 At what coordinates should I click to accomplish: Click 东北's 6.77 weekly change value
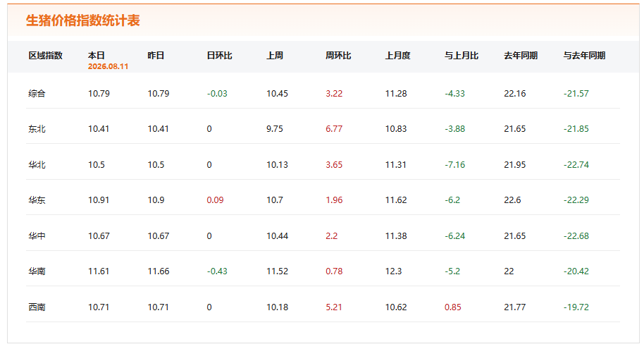tap(334, 128)
